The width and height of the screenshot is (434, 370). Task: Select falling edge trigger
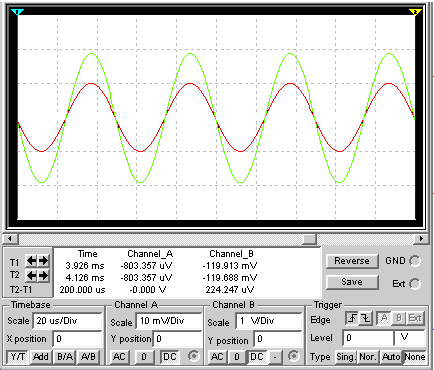(x=365, y=318)
